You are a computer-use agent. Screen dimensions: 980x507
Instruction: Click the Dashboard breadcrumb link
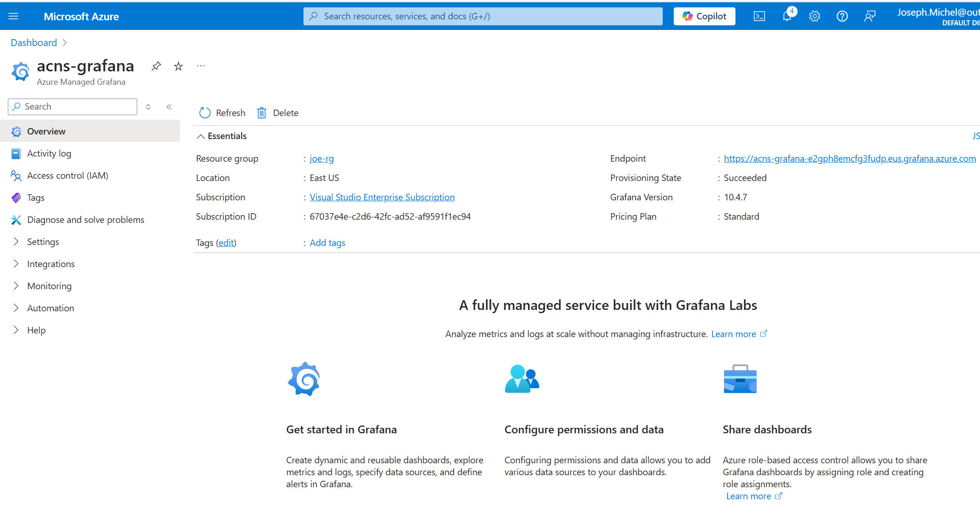tap(34, 43)
